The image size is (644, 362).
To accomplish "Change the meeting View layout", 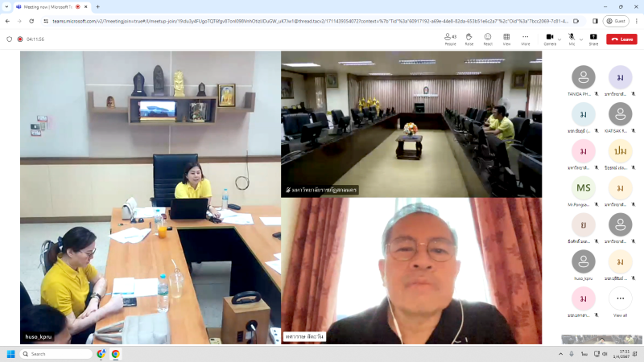I will coord(506,39).
